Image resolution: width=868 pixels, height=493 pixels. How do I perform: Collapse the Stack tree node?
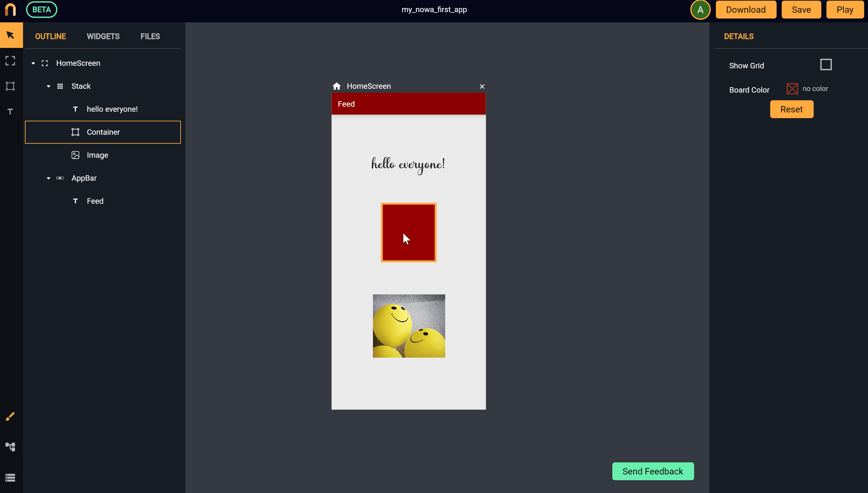(x=49, y=86)
